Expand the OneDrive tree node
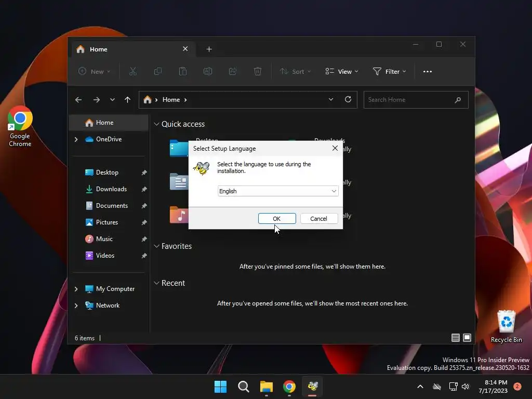The image size is (532, 399). 76,139
